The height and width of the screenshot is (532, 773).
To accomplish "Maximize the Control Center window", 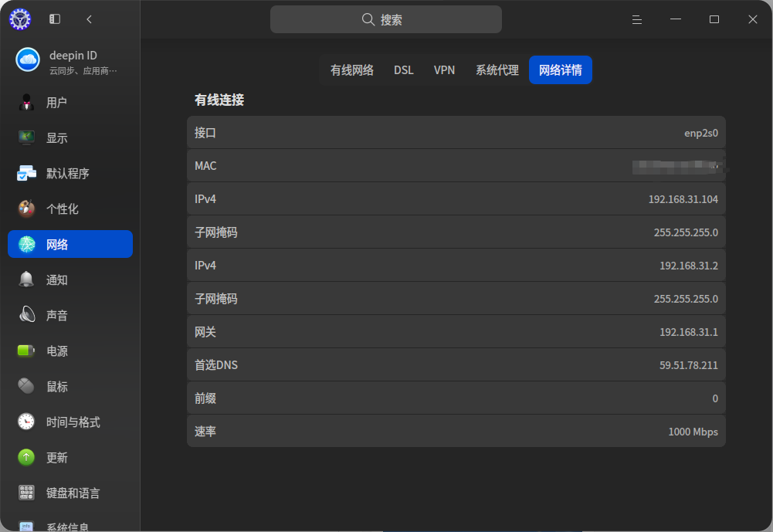I will point(714,19).
